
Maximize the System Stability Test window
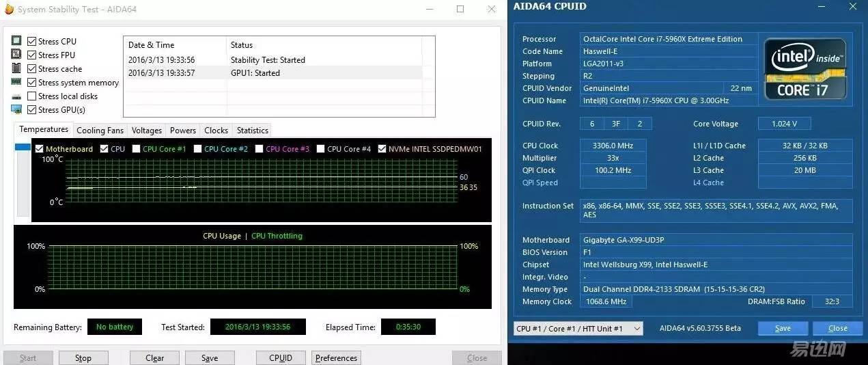click(x=460, y=9)
